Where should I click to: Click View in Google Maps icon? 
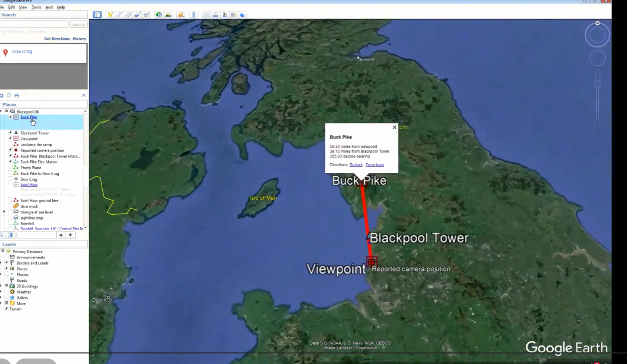click(233, 14)
